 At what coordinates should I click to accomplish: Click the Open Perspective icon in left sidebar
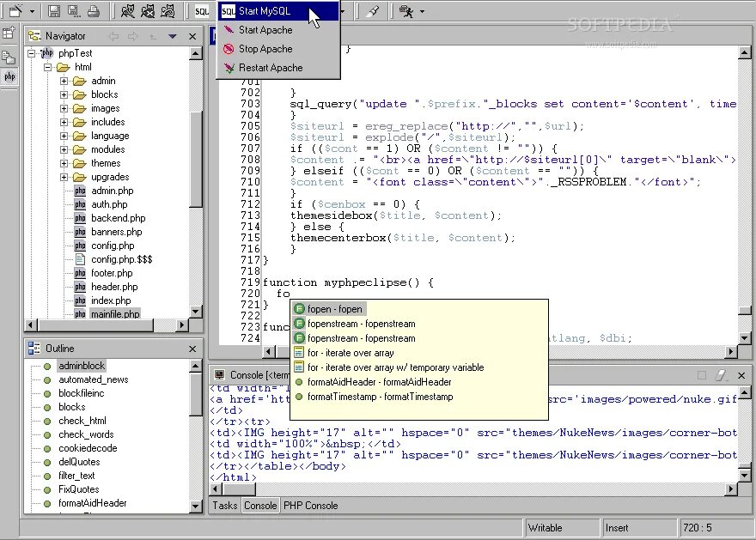click(x=9, y=33)
